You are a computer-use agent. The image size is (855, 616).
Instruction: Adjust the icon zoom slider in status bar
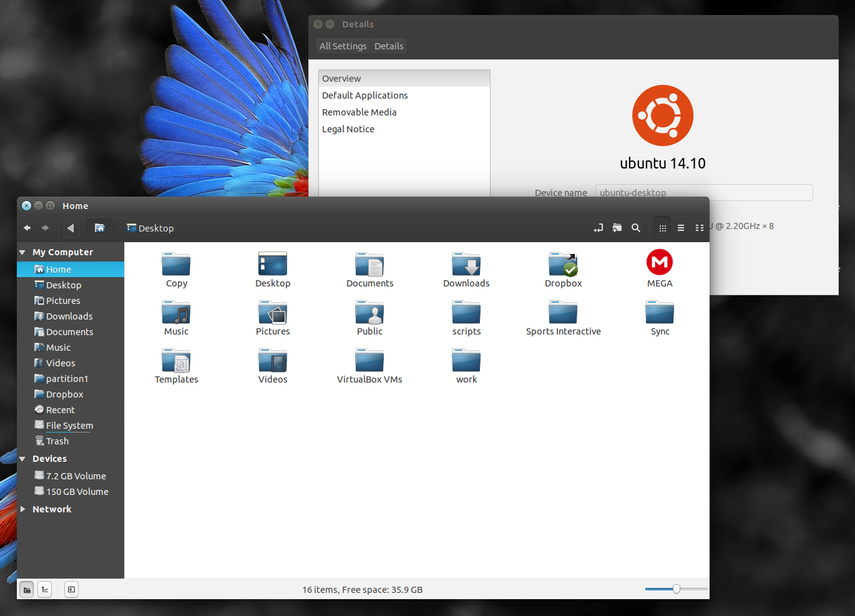click(x=677, y=589)
